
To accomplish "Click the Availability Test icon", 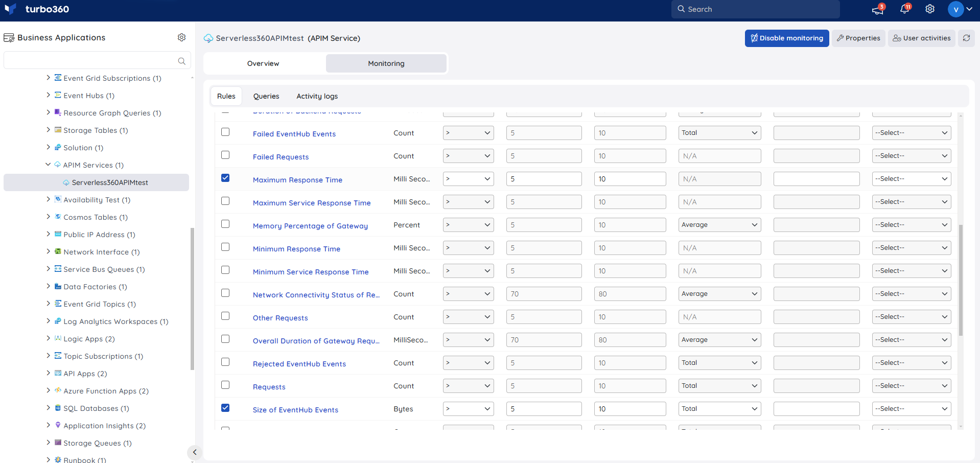I will pos(58,199).
